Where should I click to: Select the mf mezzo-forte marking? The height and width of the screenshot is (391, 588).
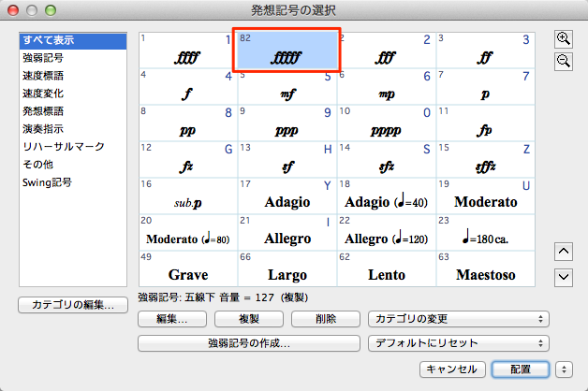287,87
